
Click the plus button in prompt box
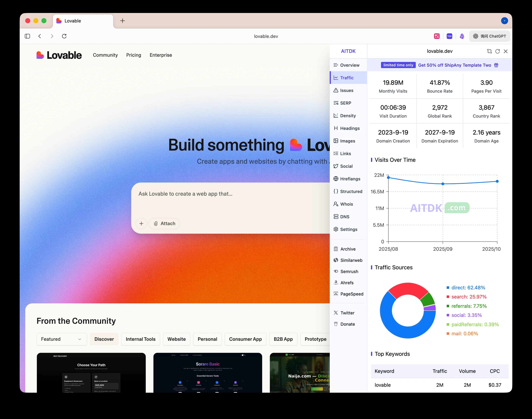tap(141, 224)
